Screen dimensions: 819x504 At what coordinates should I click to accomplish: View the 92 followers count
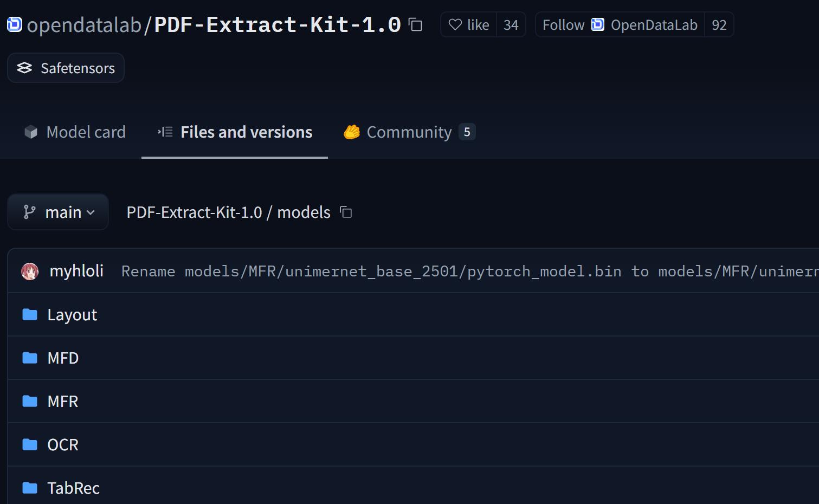(719, 25)
